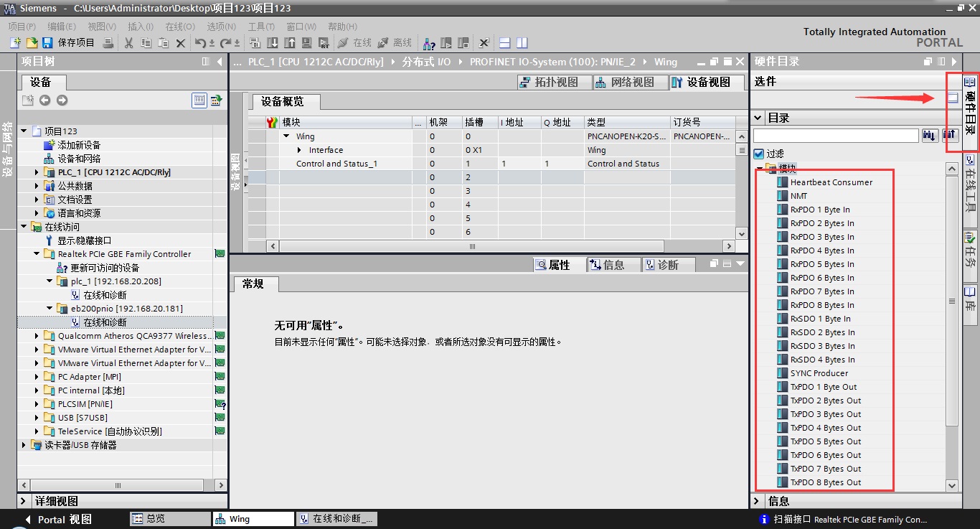Toggle the project tree overview display icon
The width and height of the screenshot is (980, 529).
pyautogui.click(x=199, y=100)
